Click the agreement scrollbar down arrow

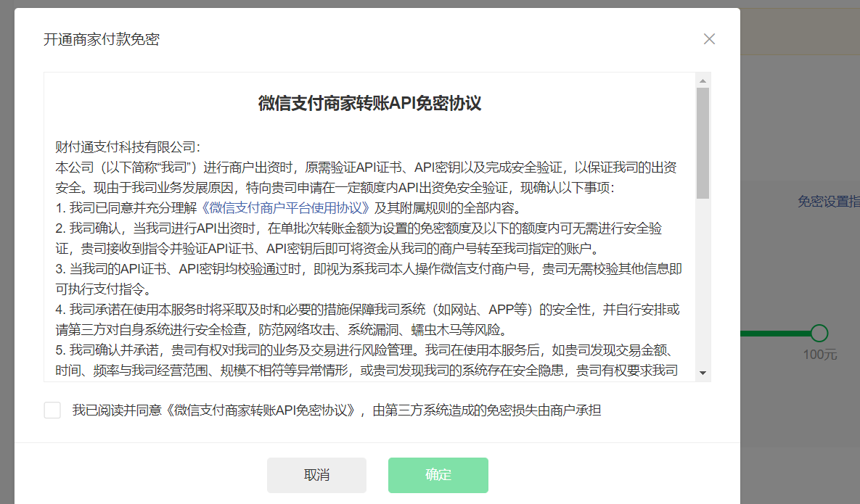[x=703, y=373]
